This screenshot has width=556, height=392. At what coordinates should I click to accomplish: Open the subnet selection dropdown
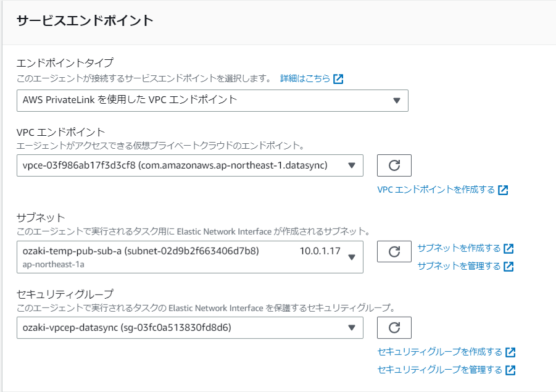click(190, 257)
